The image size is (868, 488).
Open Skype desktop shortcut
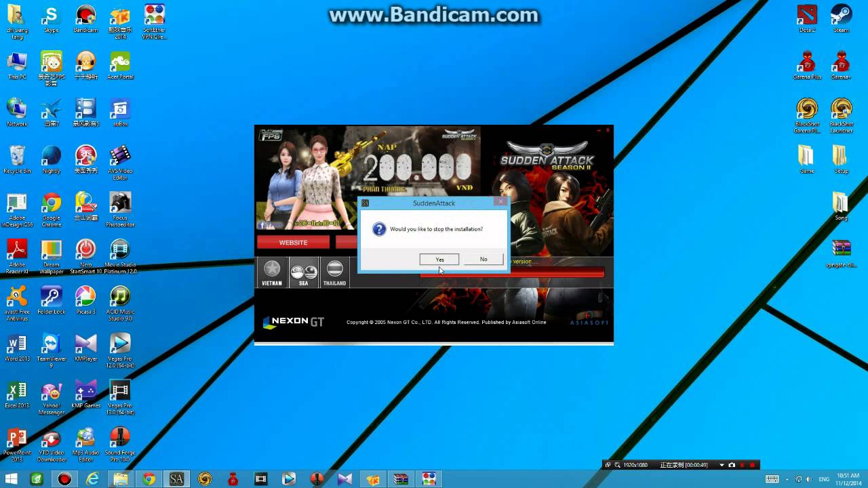(x=51, y=19)
